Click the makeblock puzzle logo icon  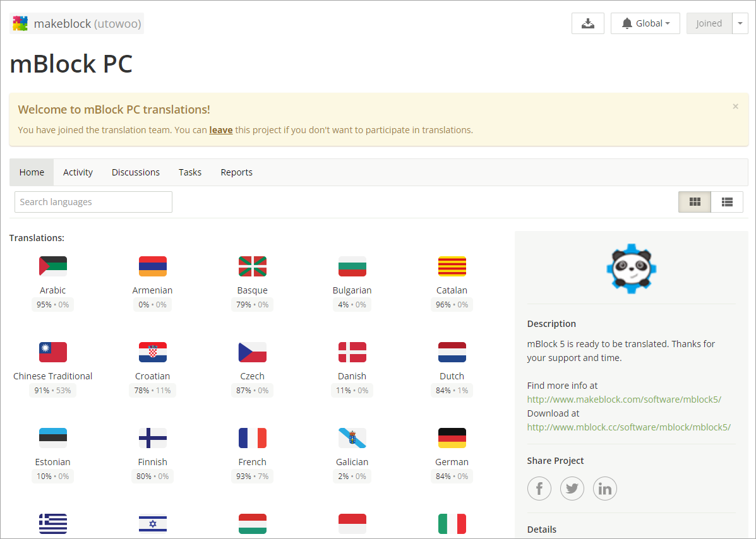[20, 23]
